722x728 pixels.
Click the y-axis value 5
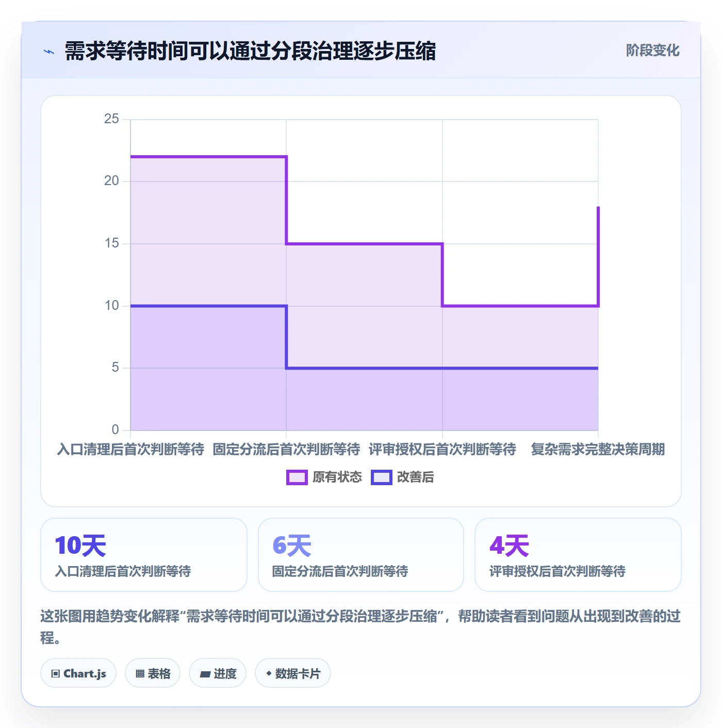[115, 368]
